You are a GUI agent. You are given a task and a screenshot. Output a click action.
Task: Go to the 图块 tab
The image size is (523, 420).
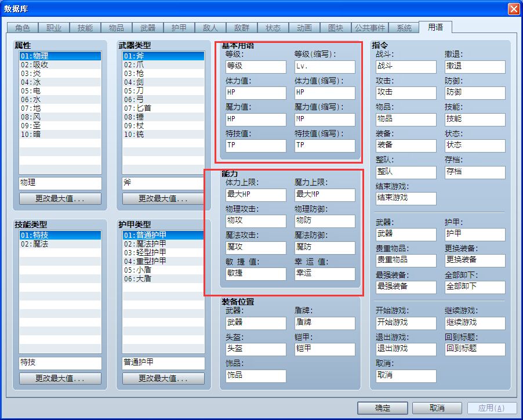(336, 28)
